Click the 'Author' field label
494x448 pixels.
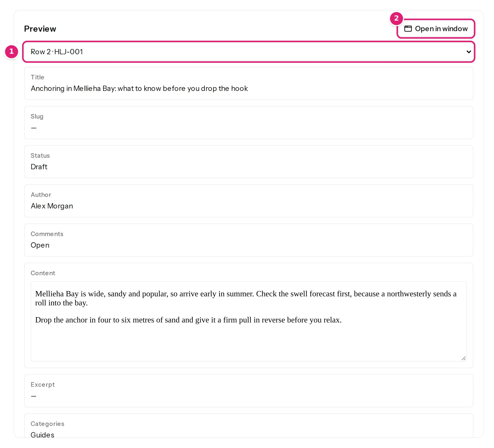click(41, 195)
